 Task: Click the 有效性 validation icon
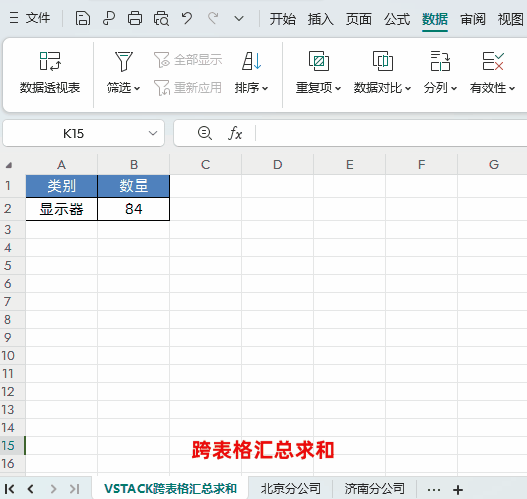click(x=493, y=61)
